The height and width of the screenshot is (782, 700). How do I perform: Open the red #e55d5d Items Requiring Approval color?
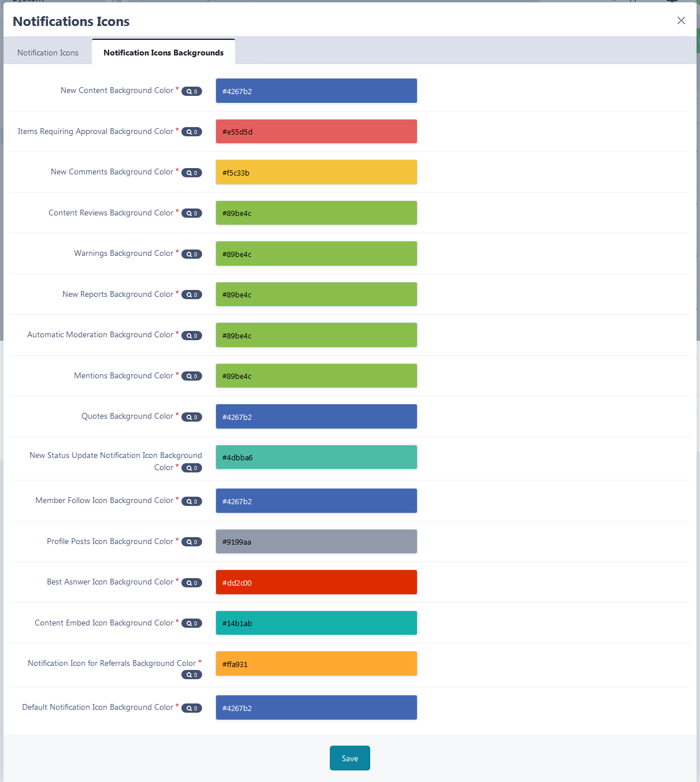[317, 132]
